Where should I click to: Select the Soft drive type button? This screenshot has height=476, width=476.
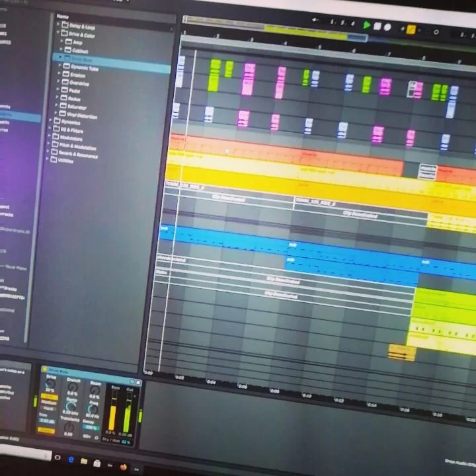coord(49,397)
